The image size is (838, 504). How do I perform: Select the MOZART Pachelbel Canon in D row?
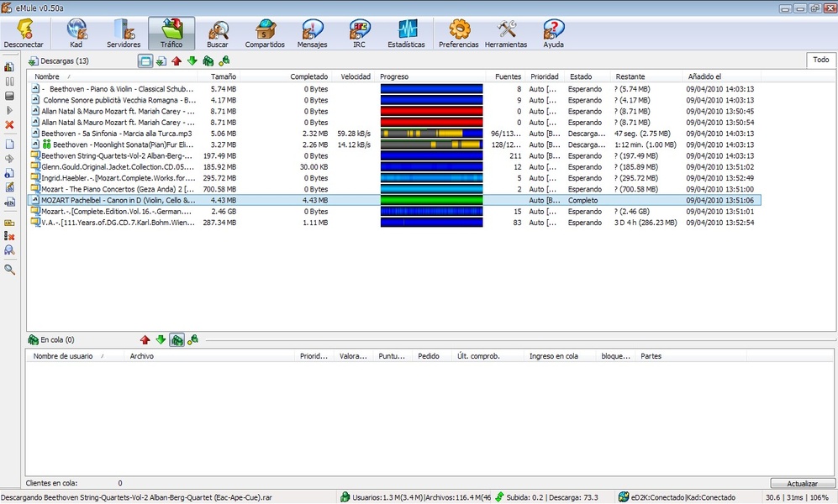point(118,201)
